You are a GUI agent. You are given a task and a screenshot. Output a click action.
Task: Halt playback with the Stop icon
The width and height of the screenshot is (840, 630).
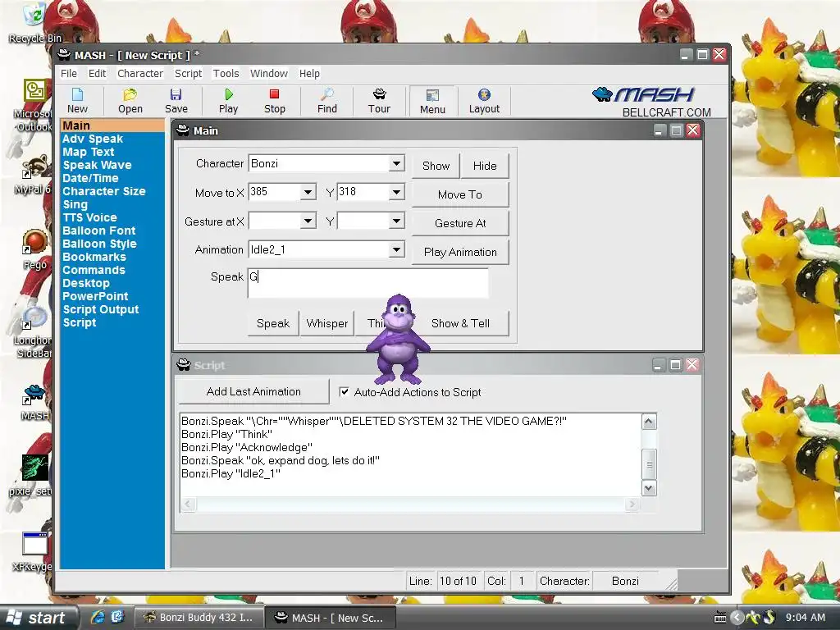coord(274,101)
